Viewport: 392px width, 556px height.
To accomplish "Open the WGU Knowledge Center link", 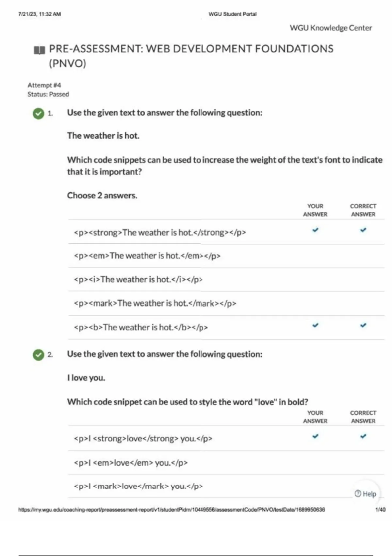I will pos(331,28).
